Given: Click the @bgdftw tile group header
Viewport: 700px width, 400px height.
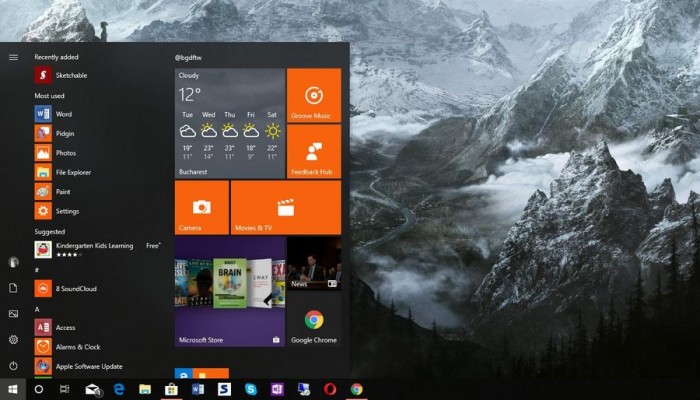Looking at the screenshot, I should click(188, 58).
